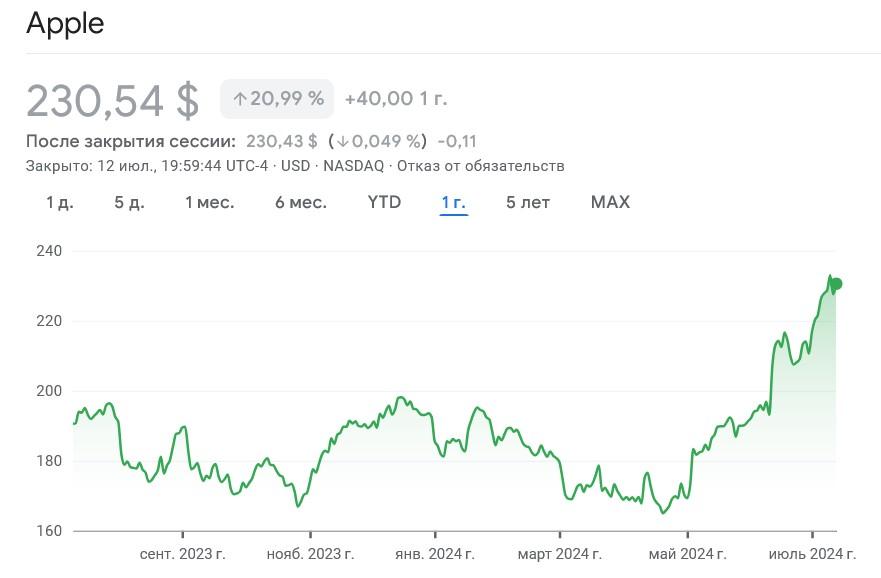Open the 1 мес. chart range
The image size is (881, 578).
click(210, 202)
